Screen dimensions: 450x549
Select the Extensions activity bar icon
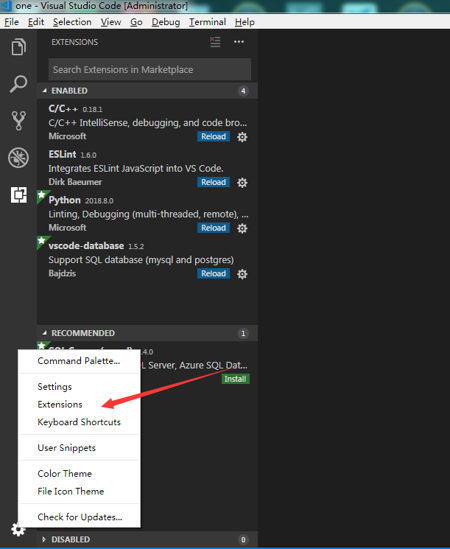[x=19, y=195]
